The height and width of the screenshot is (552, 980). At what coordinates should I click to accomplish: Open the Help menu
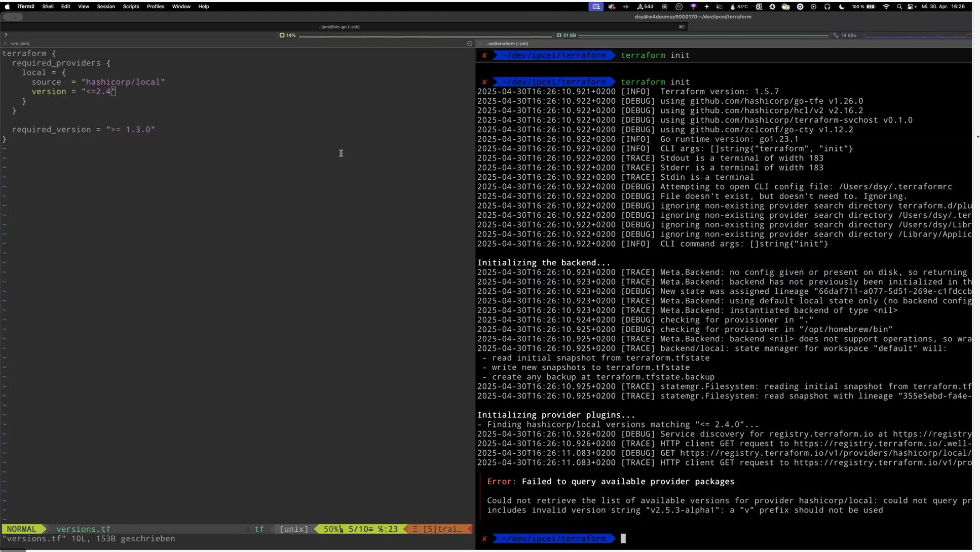[x=204, y=7]
